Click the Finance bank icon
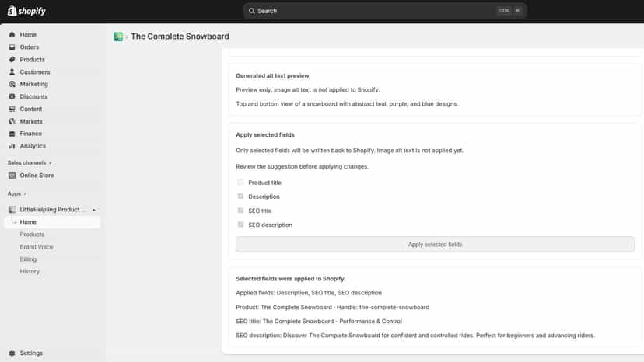This screenshot has height=362, width=644. [12, 134]
